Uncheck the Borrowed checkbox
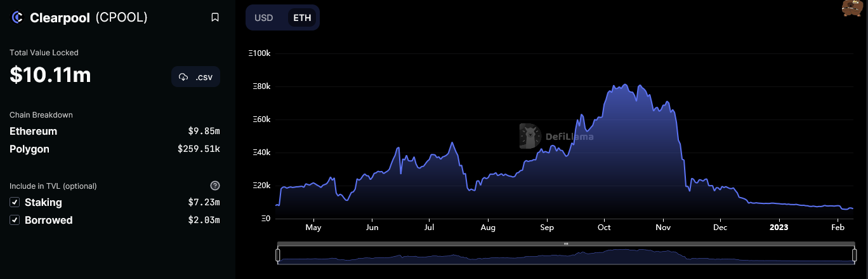The width and height of the screenshot is (868, 279). [x=15, y=220]
